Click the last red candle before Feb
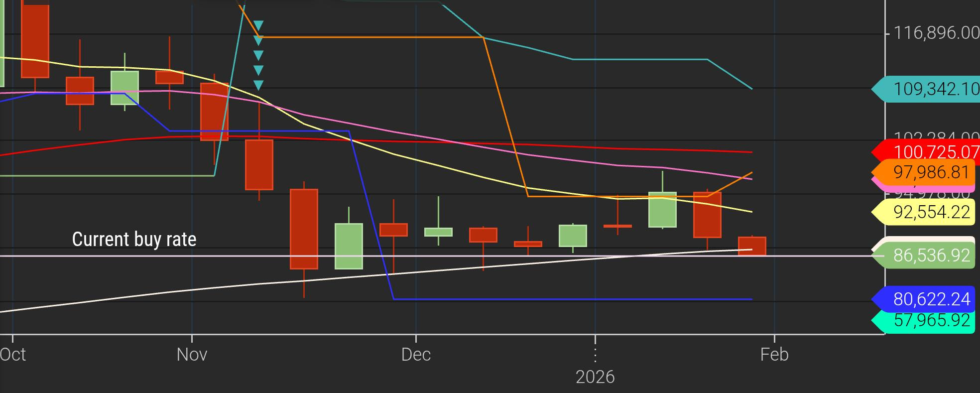 [x=752, y=246]
